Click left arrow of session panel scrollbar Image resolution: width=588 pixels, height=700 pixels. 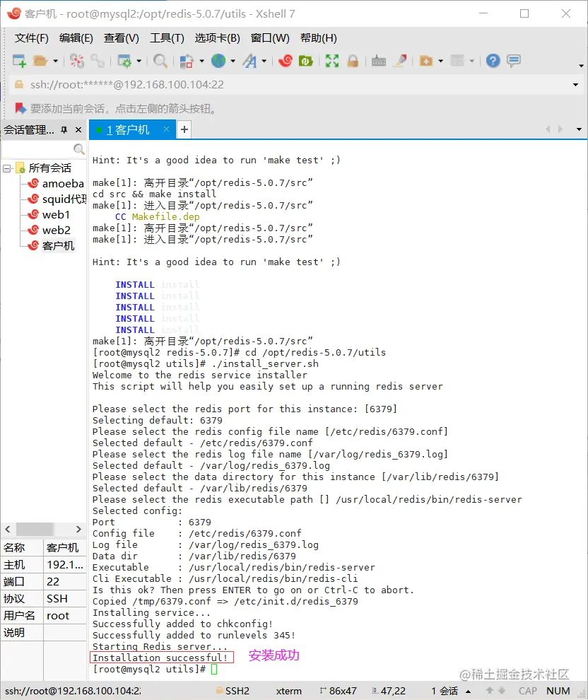8,529
